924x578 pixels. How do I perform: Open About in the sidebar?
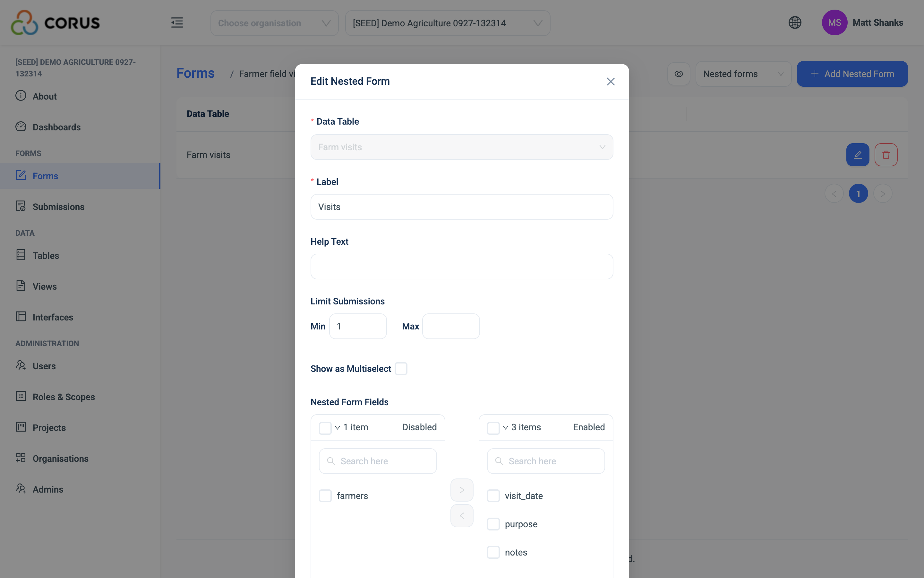coord(80,96)
